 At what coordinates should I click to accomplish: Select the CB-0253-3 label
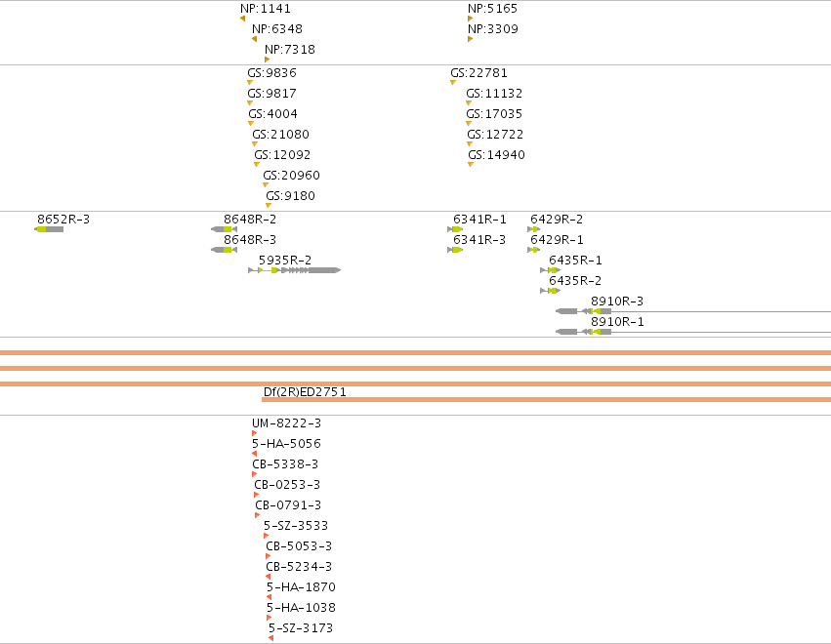287,485
